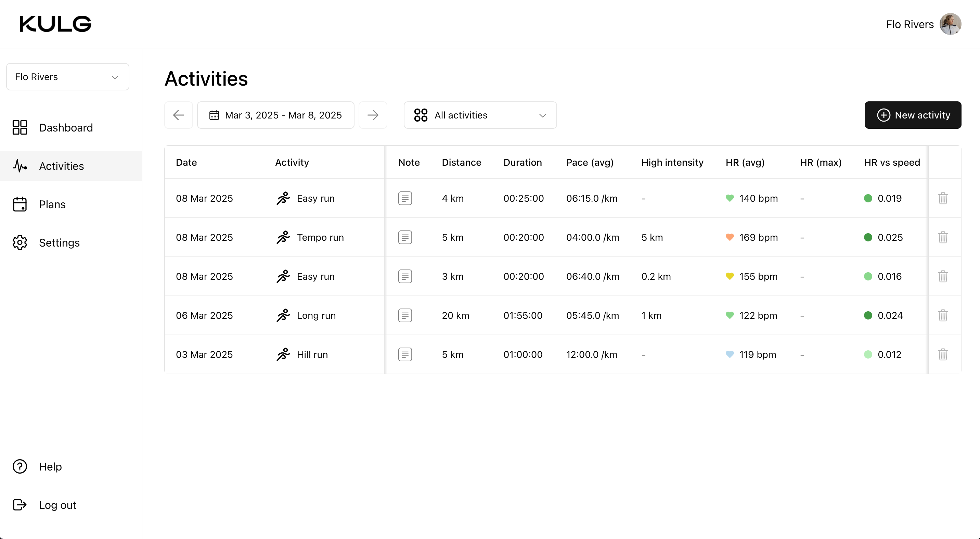Click the four-circles icon in activities filter
Image resolution: width=980 pixels, height=539 pixels.
pyautogui.click(x=421, y=115)
